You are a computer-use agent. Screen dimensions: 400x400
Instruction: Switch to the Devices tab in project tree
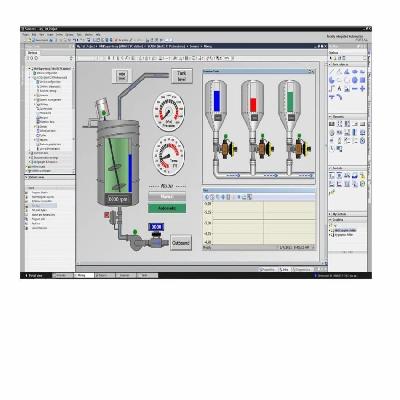33,53
